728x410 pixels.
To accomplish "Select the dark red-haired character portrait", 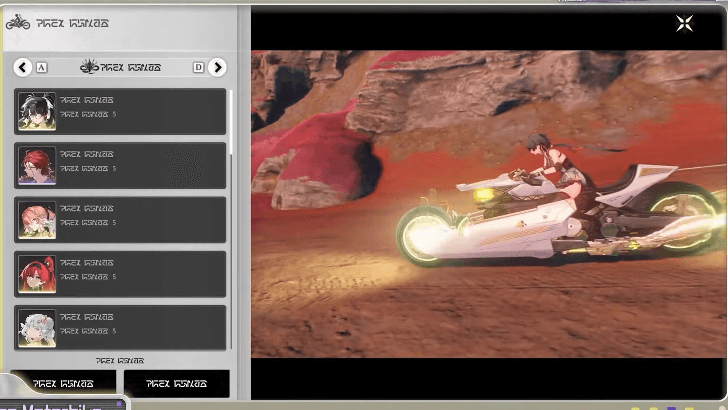I will (x=37, y=165).
